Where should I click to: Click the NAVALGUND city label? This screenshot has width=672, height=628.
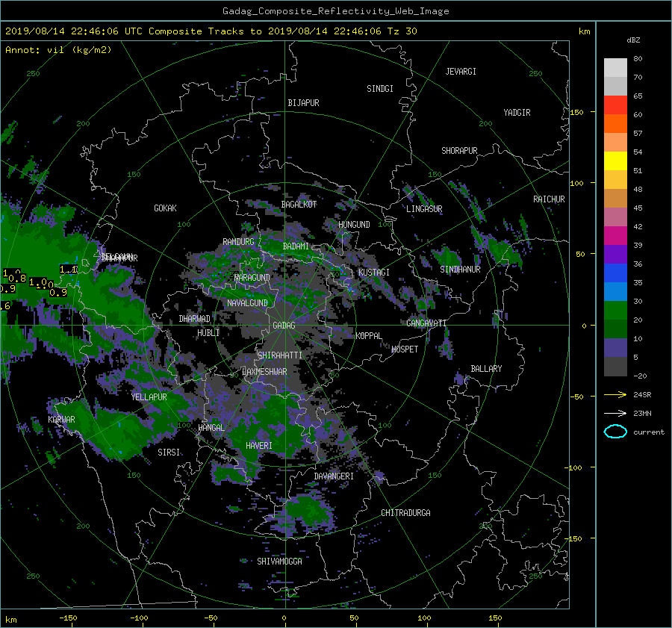[x=247, y=303]
